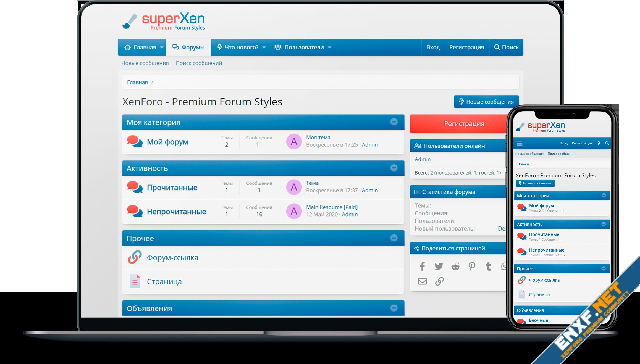Expand the Пользователи dropdown arrow
Screen dimensions: 640x364
(x=329, y=48)
